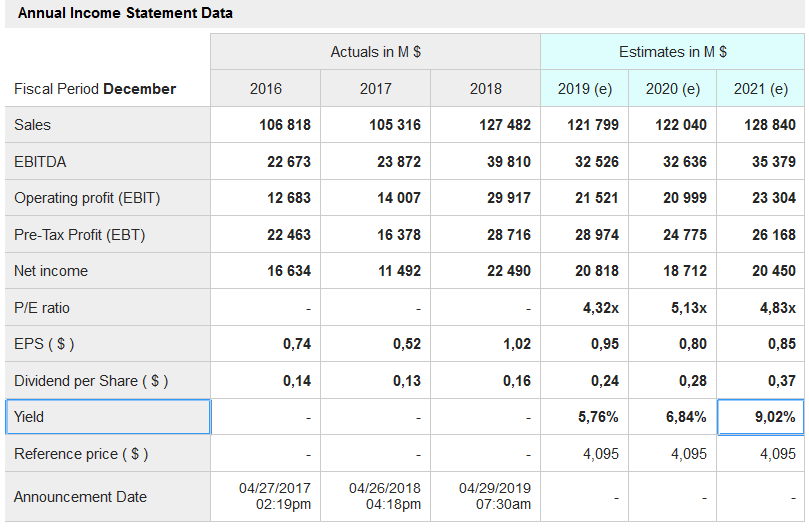Select the 2019 (e) estimate column header
The width and height of the screenshot is (809, 532).
click(x=585, y=89)
